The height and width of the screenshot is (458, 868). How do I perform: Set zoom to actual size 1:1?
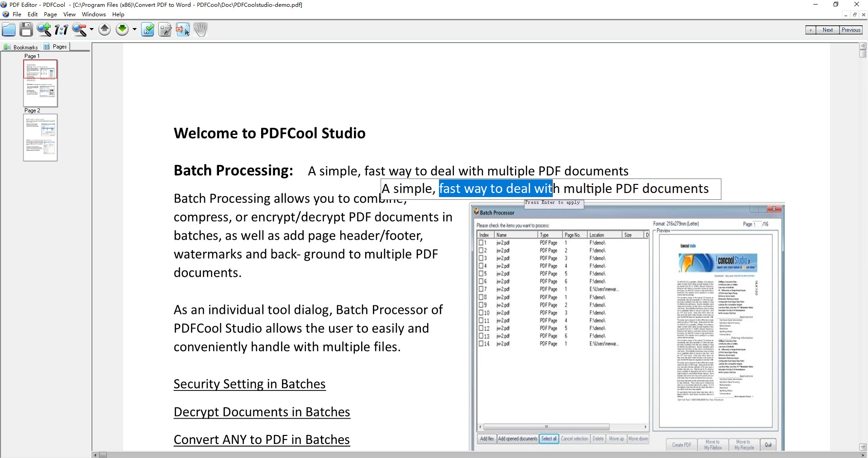61,30
